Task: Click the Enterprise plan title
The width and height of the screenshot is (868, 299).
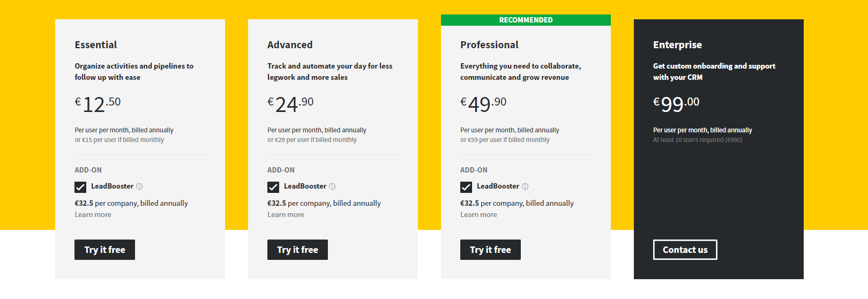Action: coord(677,45)
